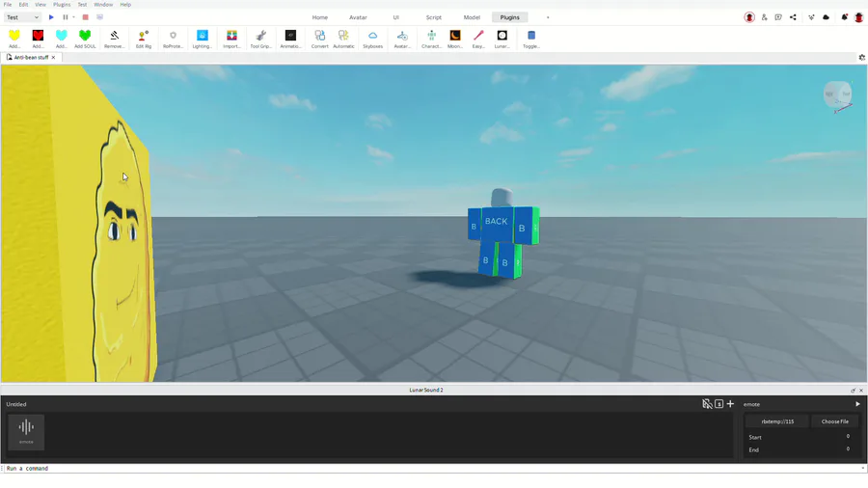Open the Edit menu
The width and height of the screenshot is (868, 488).
[23, 5]
